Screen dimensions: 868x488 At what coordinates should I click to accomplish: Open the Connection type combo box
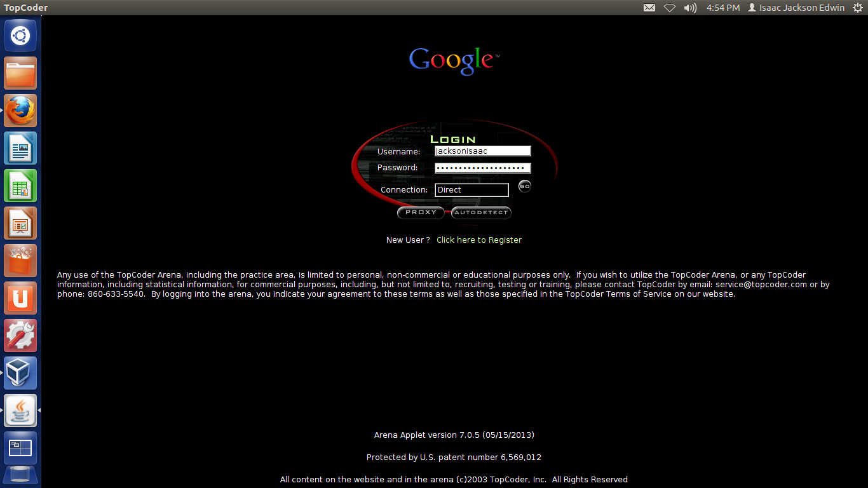tap(471, 190)
